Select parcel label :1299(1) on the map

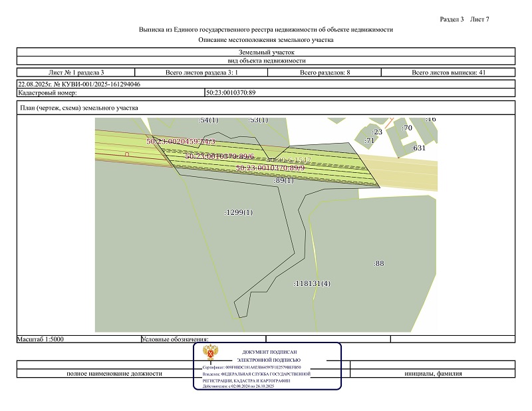(x=239, y=212)
